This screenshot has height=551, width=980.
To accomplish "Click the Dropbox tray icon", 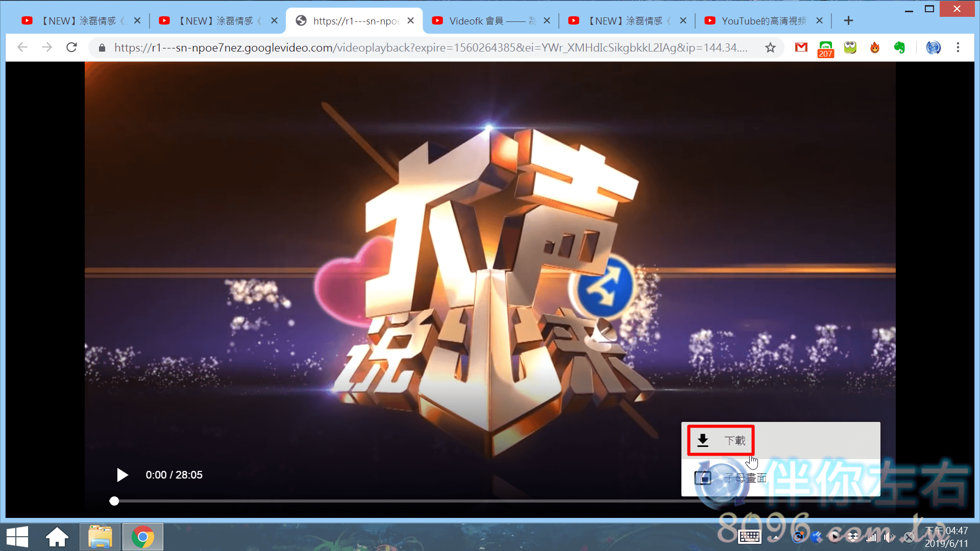I will (853, 537).
